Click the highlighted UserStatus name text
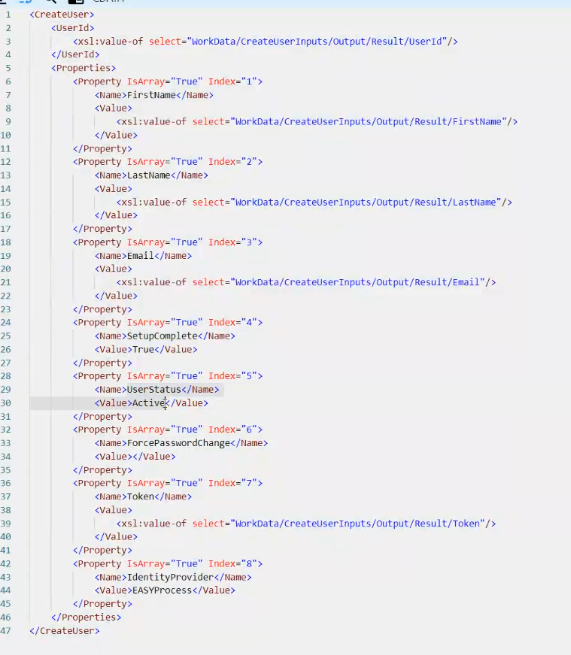The image size is (571, 655). [x=154, y=389]
